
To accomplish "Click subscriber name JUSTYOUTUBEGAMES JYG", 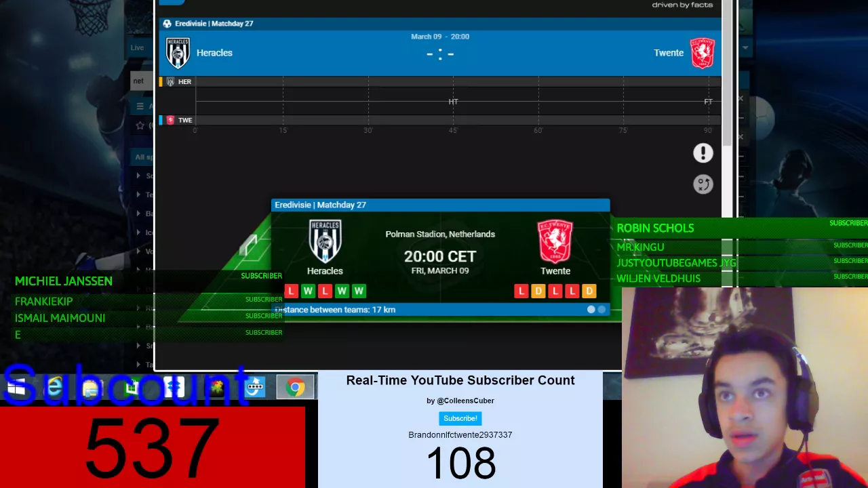I will click(x=676, y=263).
